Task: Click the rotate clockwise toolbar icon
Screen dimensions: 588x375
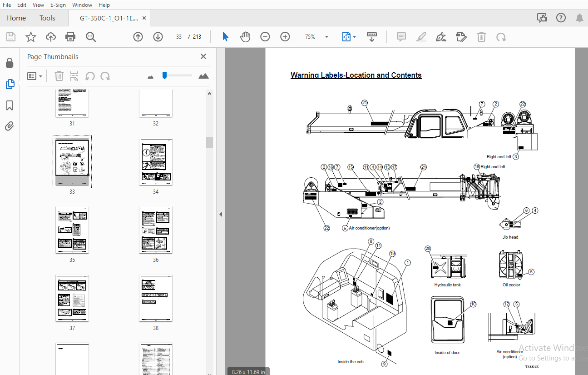Action: point(501,37)
